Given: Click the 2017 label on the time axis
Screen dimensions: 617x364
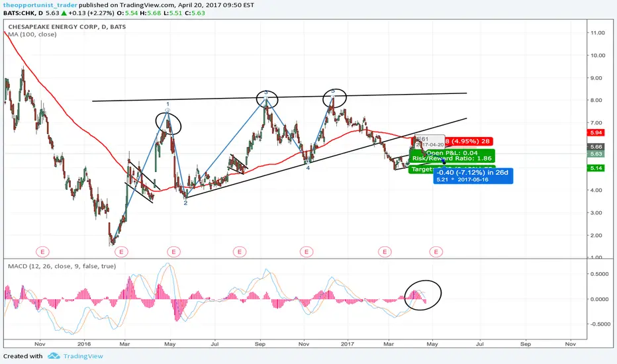Looking at the screenshot, I should (348, 344).
